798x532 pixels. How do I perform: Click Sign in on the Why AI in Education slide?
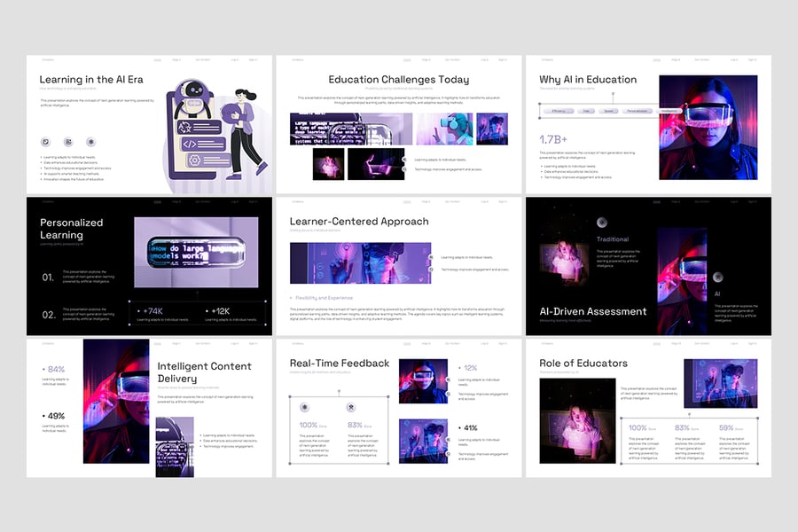coord(752,60)
